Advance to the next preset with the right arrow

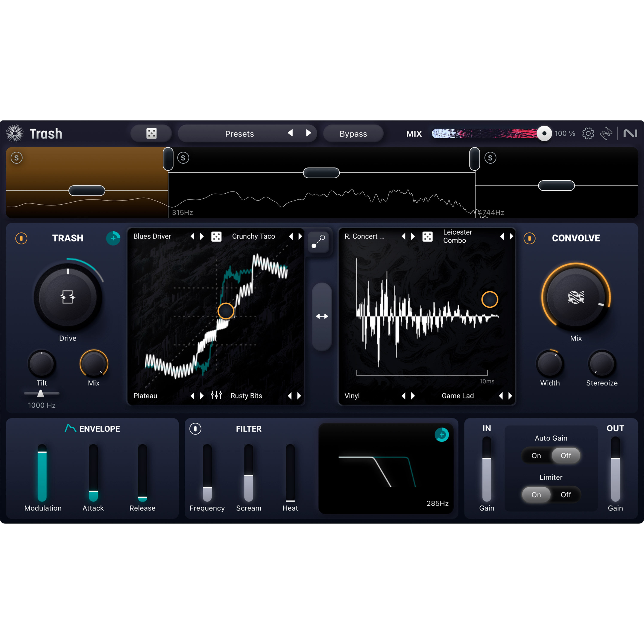308,133
